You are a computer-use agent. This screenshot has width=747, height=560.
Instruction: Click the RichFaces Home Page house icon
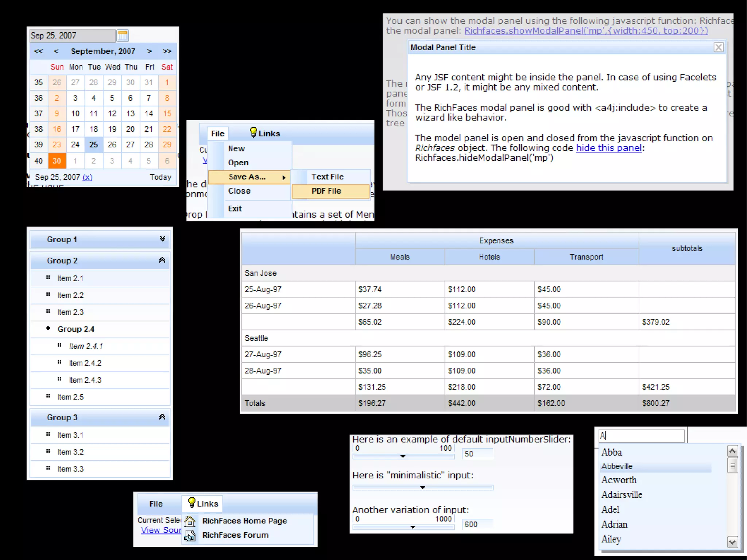point(190,521)
